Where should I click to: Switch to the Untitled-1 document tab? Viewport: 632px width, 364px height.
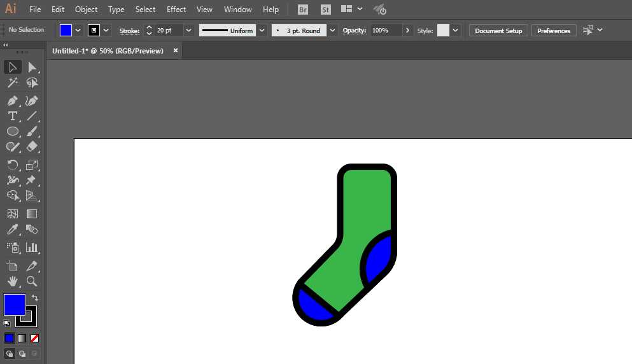108,51
